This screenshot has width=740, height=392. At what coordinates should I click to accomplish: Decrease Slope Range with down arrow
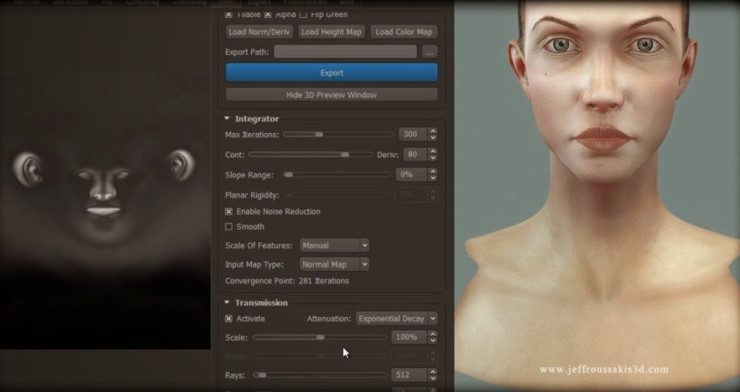[x=433, y=178]
